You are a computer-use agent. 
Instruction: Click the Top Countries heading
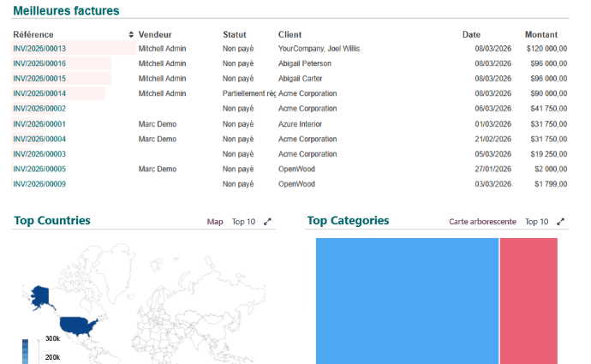pos(51,221)
